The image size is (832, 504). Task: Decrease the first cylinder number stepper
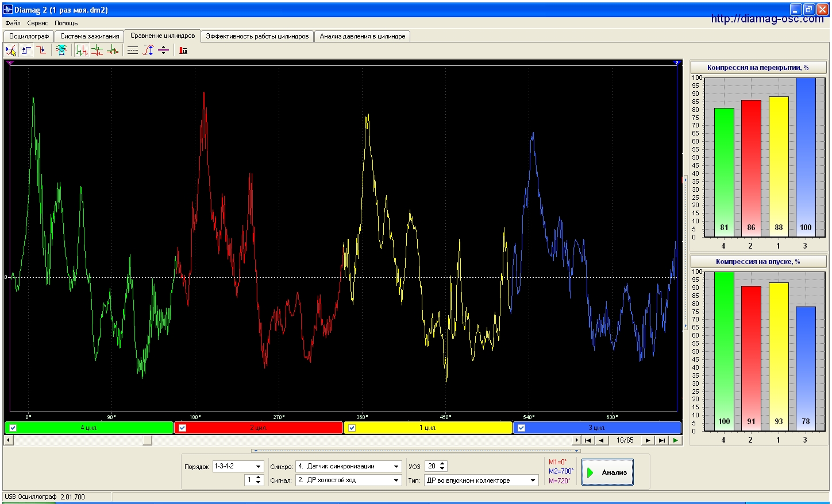coord(259,483)
